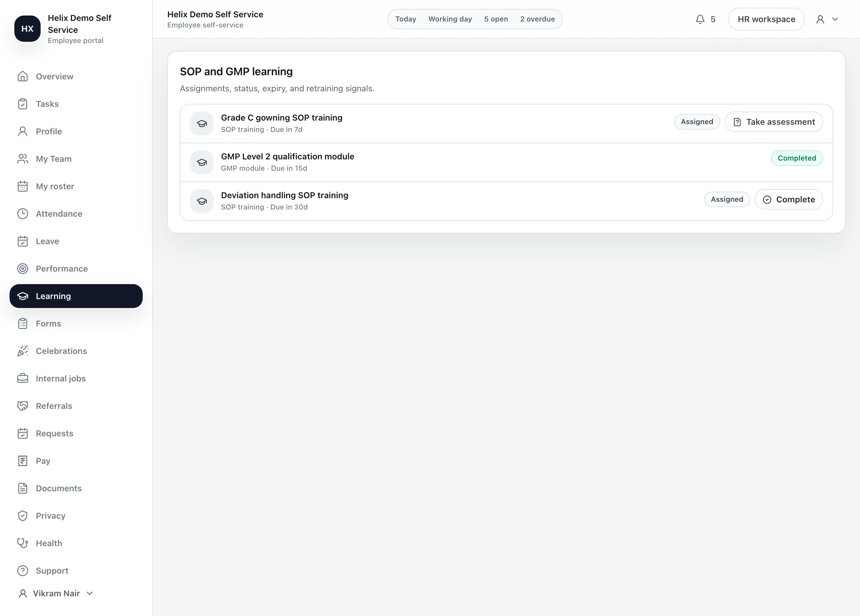Click Assigned badge on Grade C gowning
The width and height of the screenshot is (860, 616).
pyautogui.click(x=697, y=122)
